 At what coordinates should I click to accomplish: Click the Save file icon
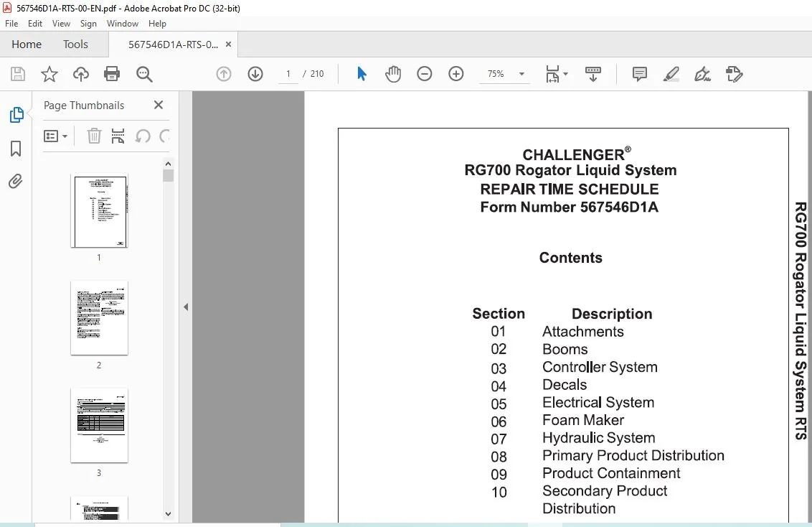click(18, 74)
